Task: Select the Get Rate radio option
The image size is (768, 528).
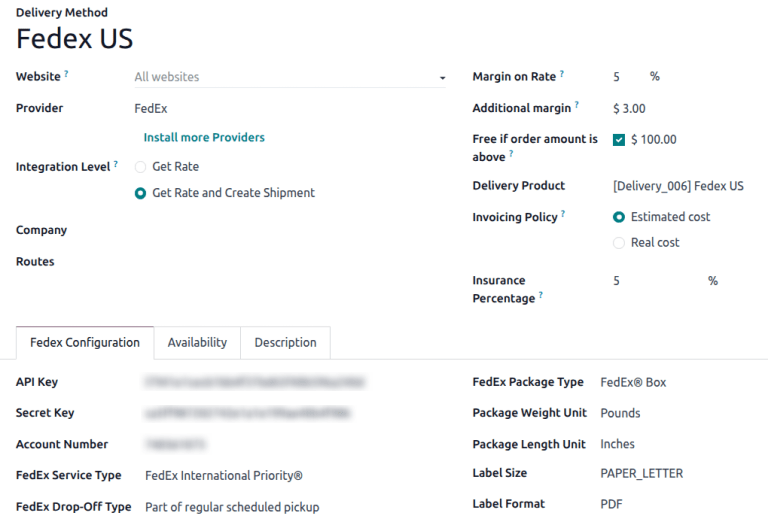Action: pyautogui.click(x=141, y=167)
